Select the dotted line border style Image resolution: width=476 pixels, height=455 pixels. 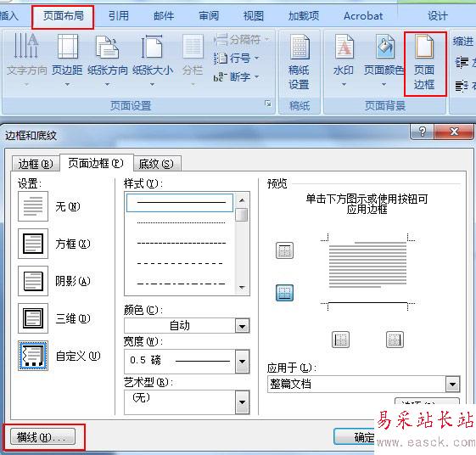tap(181, 222)
